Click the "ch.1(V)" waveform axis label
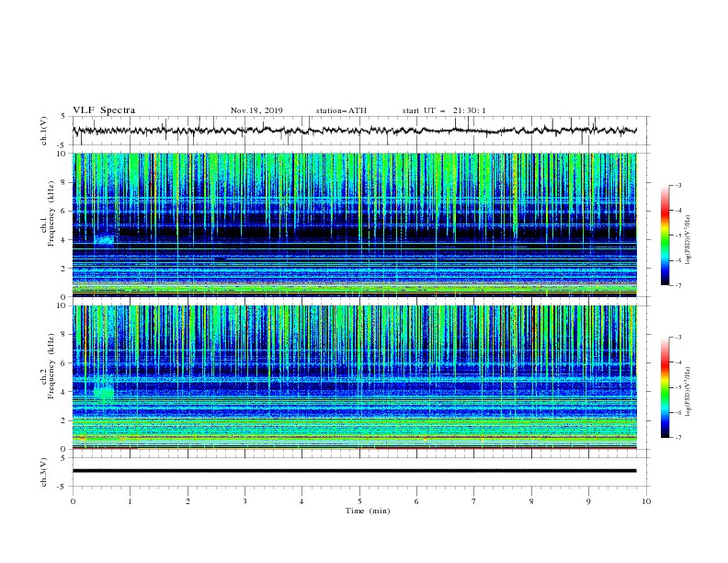 (44, 131)
